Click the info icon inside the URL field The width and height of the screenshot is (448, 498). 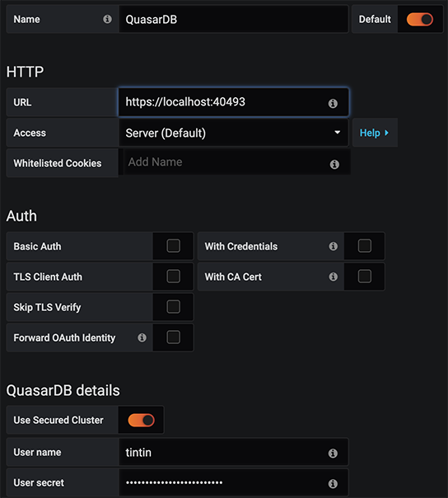point(333,103)
